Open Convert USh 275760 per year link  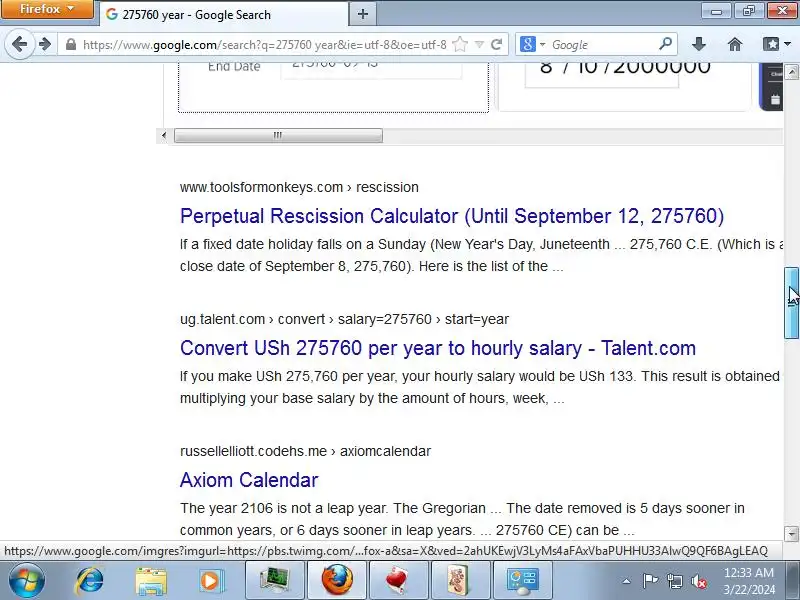(x=438, y=348)
